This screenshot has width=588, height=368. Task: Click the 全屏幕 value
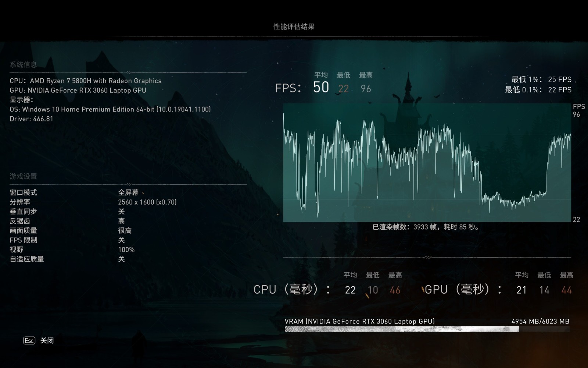pos(128,192)
